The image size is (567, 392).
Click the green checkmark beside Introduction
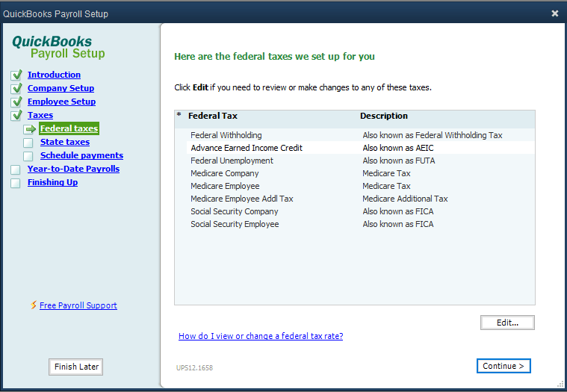coord(16,75)
